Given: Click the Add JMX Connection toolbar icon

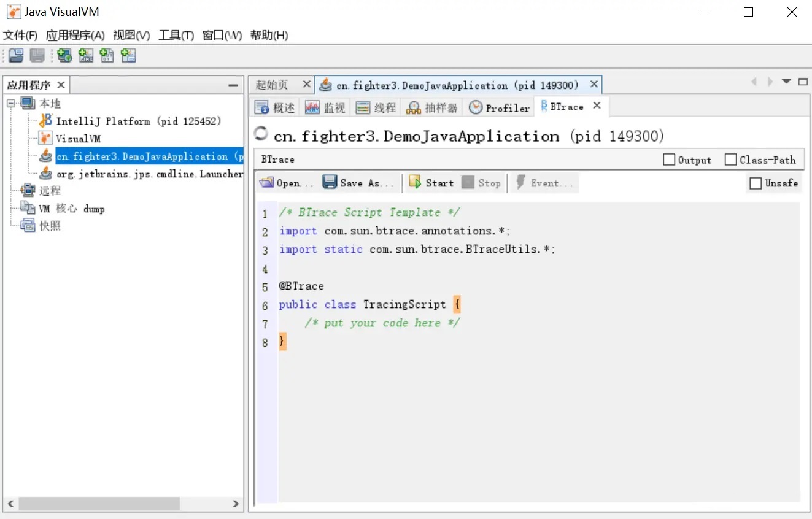Looking at the screenshot, I should pyautogui.click(x=86, y=56).
